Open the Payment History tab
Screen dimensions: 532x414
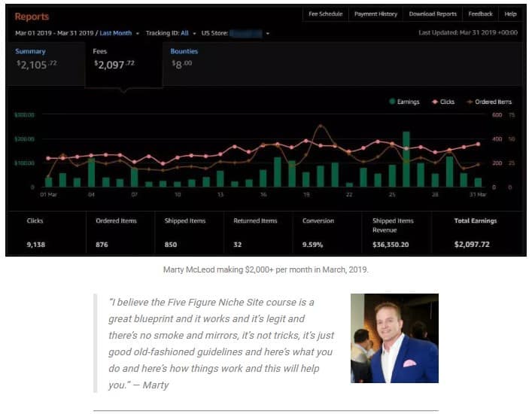coord(375,14)
